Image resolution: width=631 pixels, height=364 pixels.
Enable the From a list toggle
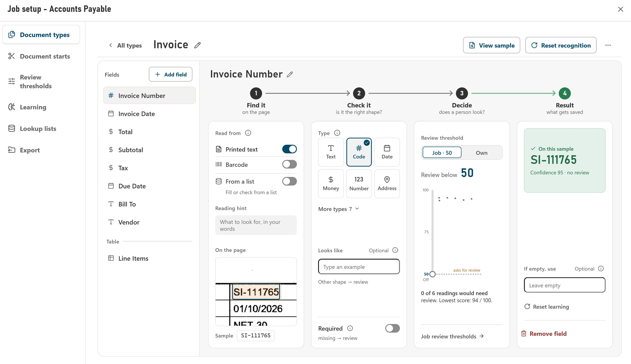(289, 181)
